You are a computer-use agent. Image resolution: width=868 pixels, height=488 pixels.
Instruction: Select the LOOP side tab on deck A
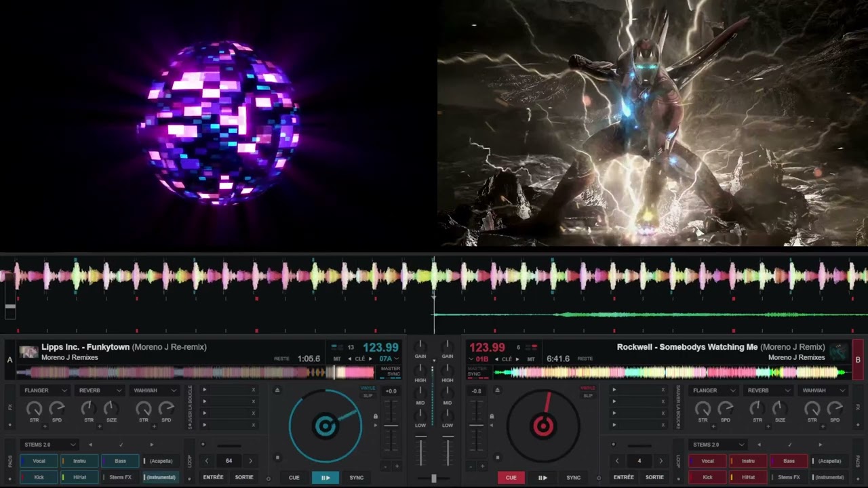click(190, 461)
